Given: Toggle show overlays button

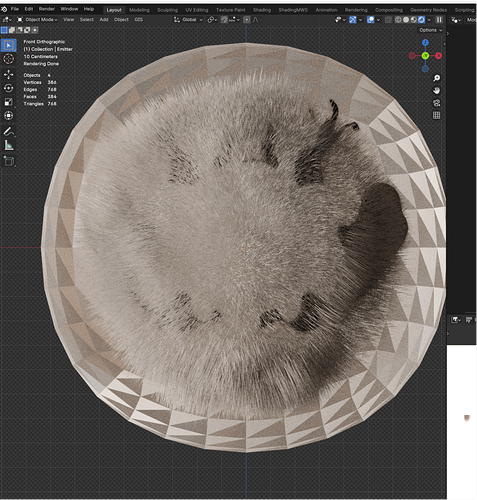Looking at the screenshot, I should (371, 20).
